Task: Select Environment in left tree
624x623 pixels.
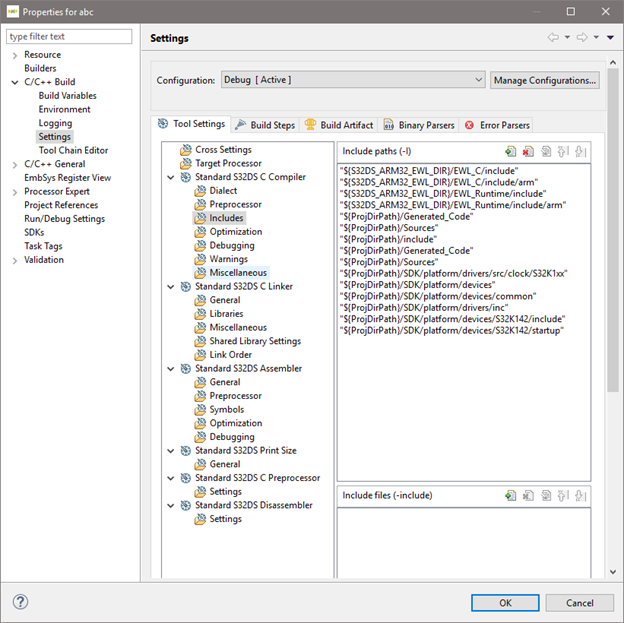Action: 64,109
